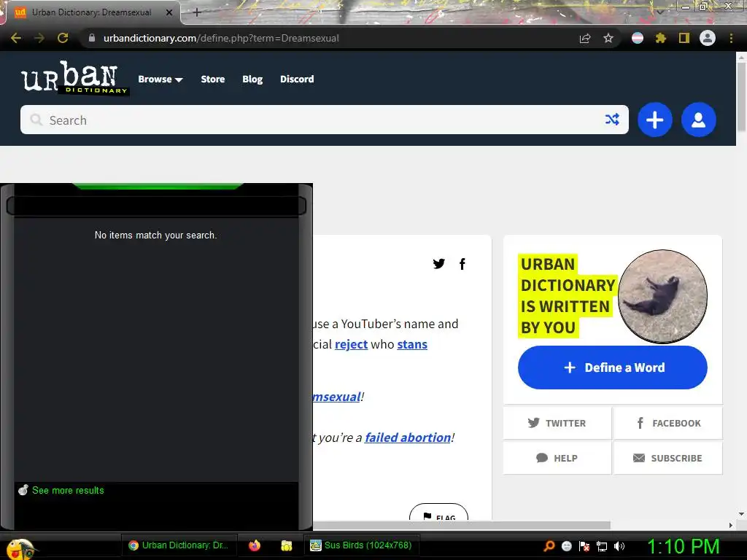Click the blue plus add-definition button

pos(654,120)
